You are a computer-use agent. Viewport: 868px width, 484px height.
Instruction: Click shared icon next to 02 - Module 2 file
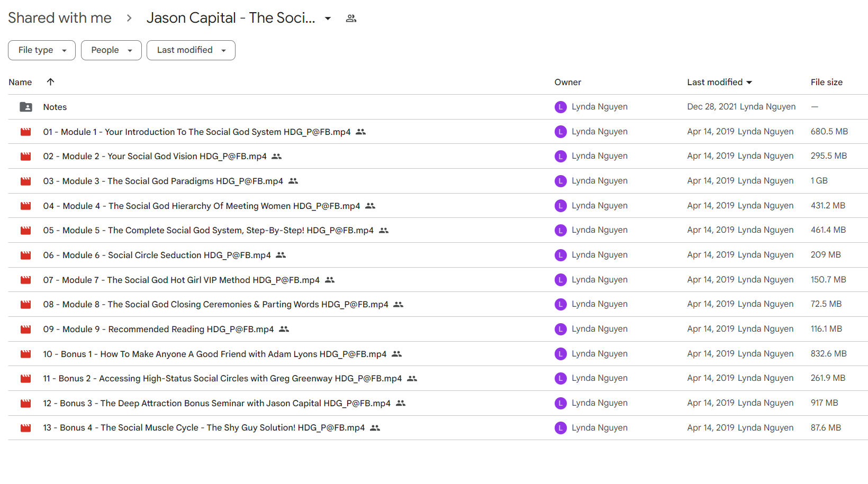[x=277, y=157]
